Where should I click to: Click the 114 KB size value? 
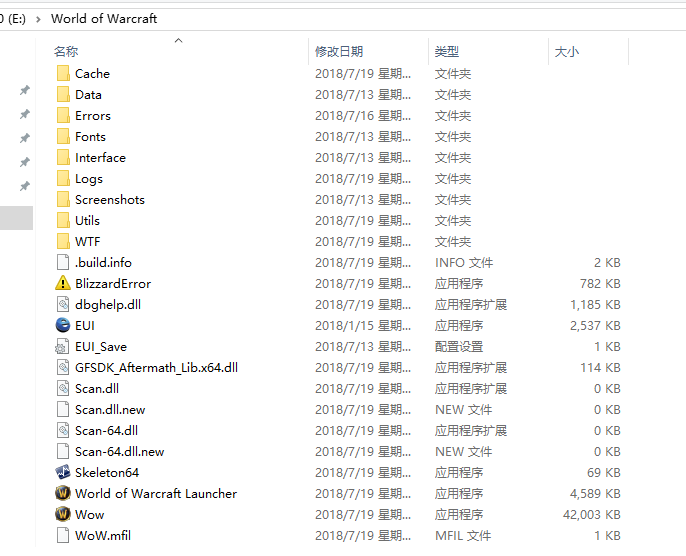click(600, 367)
